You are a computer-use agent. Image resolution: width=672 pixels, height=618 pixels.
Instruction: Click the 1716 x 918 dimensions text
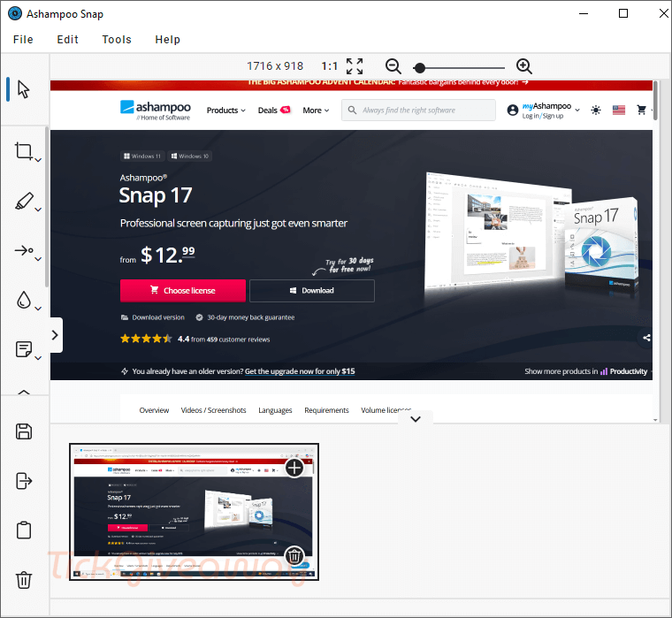[275, 66]
